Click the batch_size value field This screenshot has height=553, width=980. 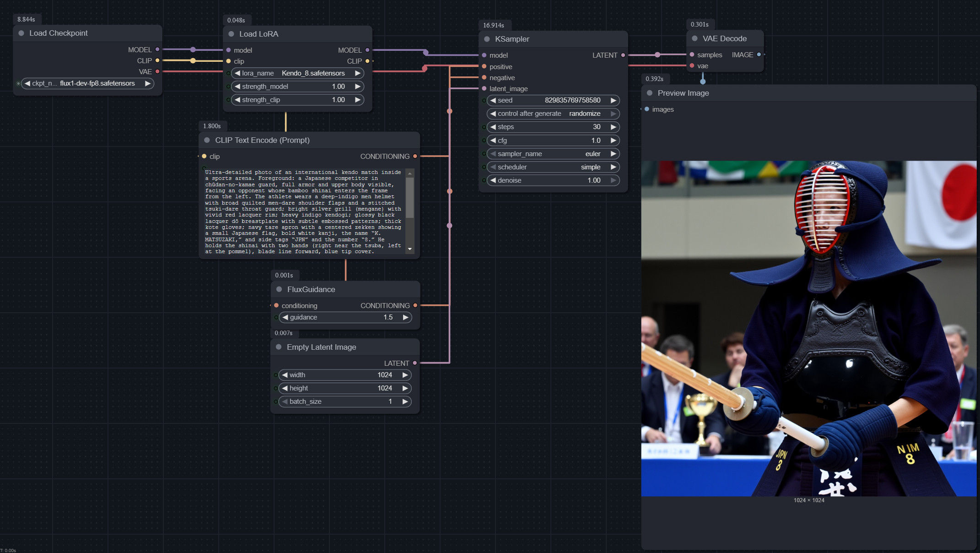coord(345,401)
